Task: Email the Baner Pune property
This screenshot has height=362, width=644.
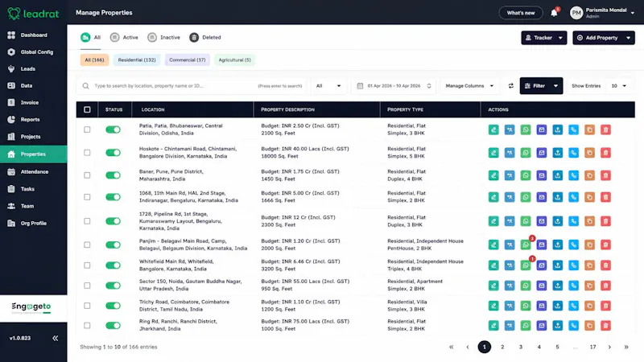Action: [541, 175]
